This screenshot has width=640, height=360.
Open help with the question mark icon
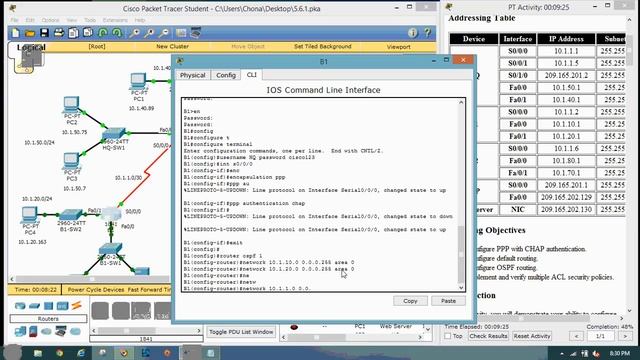pyautogui.click(x=427, y=33)
